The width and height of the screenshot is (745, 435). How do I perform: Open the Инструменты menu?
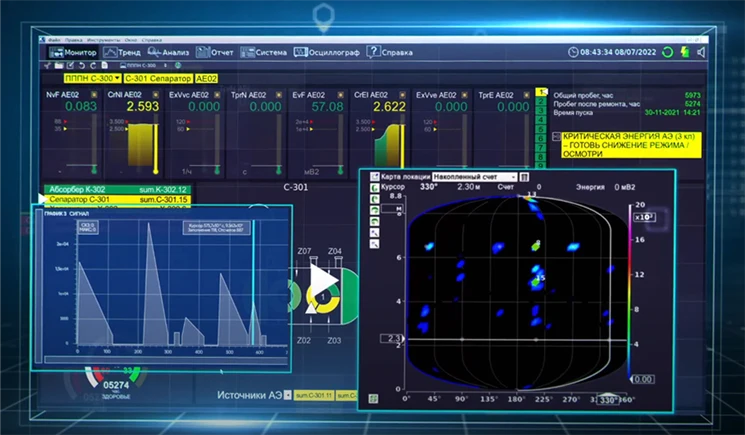[104, 40]
